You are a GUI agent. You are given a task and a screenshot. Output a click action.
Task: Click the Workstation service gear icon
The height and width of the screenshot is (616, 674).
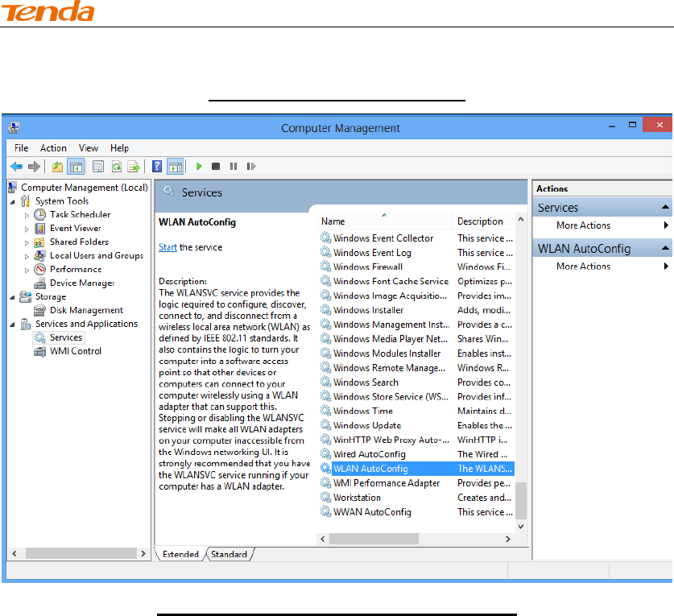coord(325,498)
